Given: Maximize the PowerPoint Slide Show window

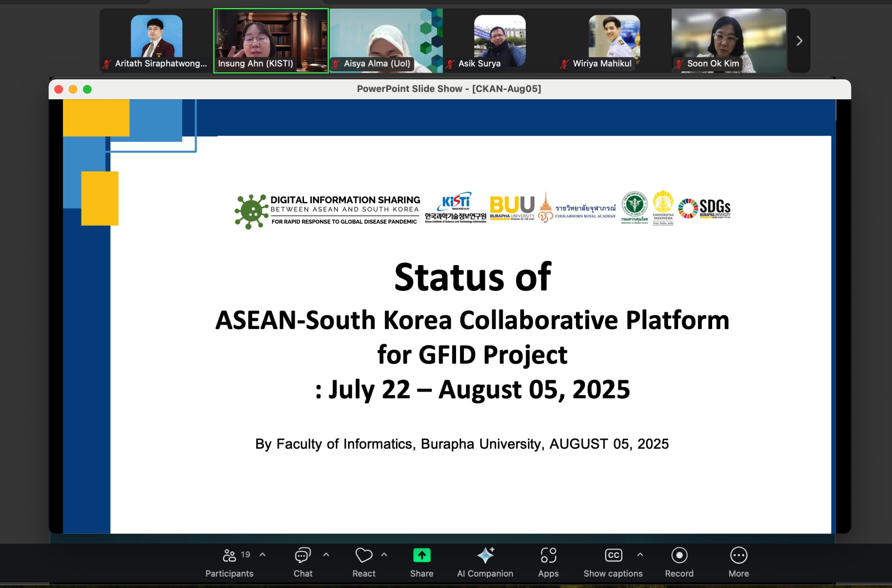Looking at the screenshot, I should click(x=88, y=89).
